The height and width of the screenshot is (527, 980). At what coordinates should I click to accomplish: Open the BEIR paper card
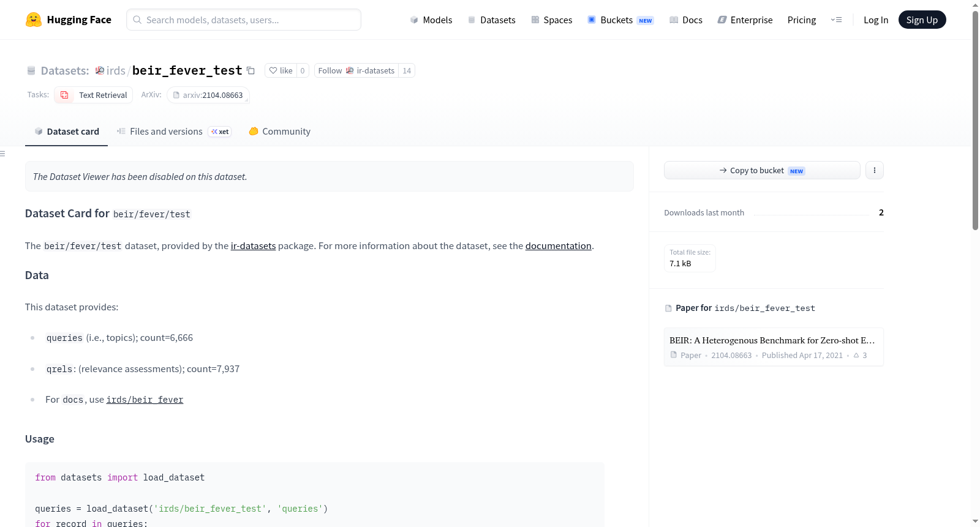(774, 347)
